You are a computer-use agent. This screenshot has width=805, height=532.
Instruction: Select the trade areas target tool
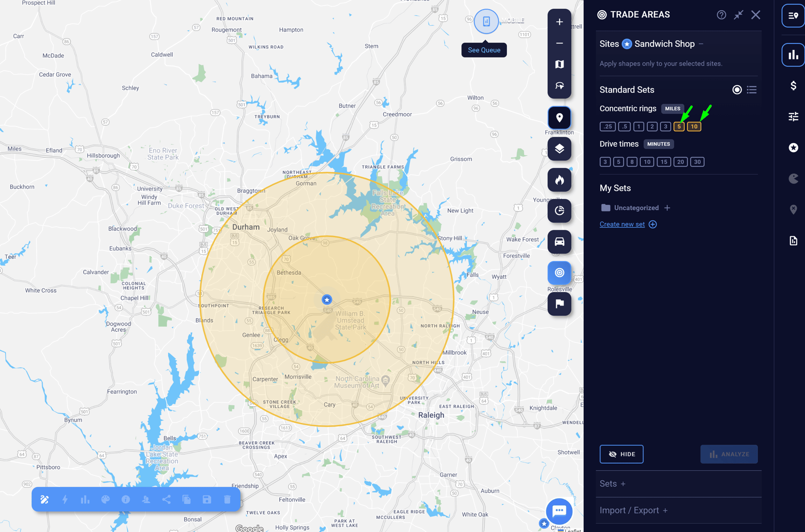coord(559,273)
